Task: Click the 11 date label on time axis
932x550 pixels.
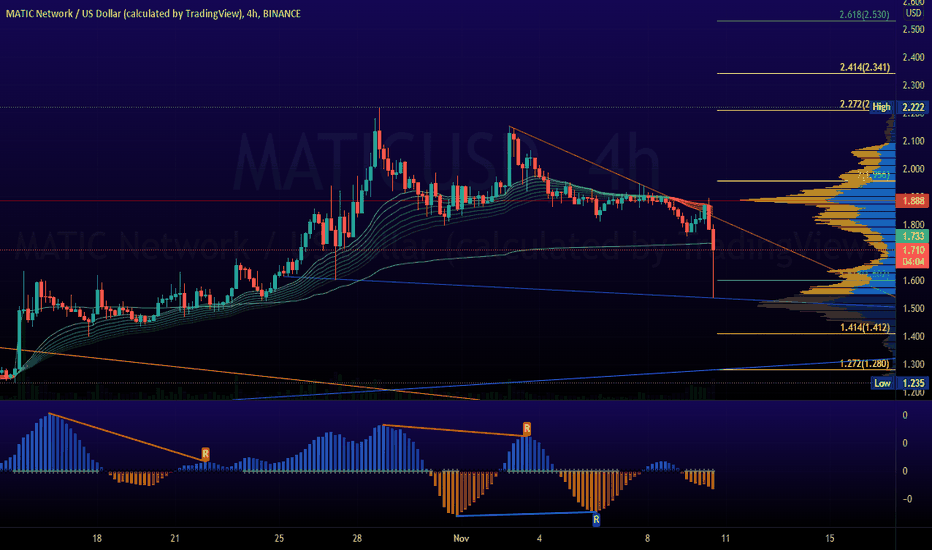Action: pyautogui.click(x=726, y=539)
